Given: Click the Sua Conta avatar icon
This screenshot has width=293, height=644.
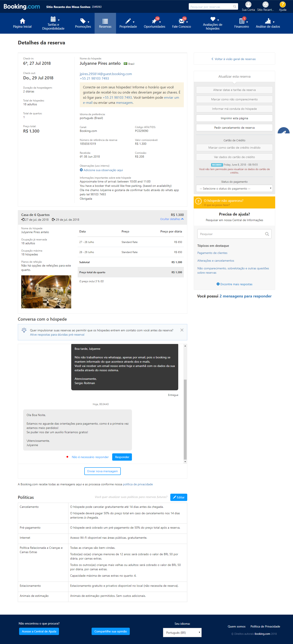Looking at the screenshot, I should coord(248,5).
